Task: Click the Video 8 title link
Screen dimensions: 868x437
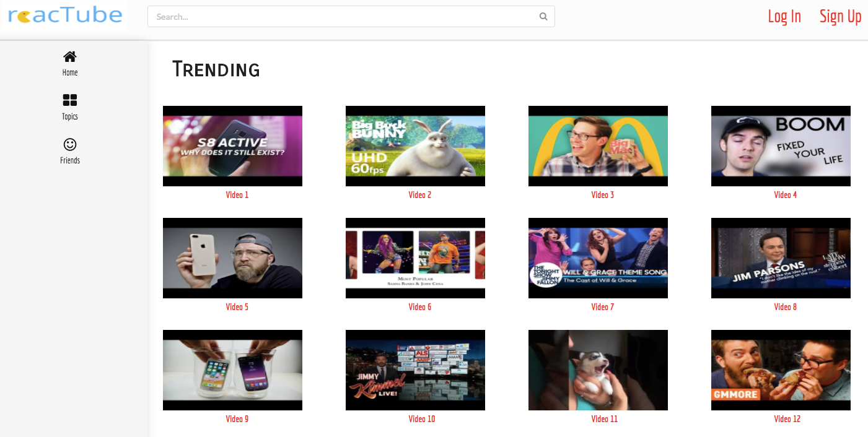Action: (786, 307)
